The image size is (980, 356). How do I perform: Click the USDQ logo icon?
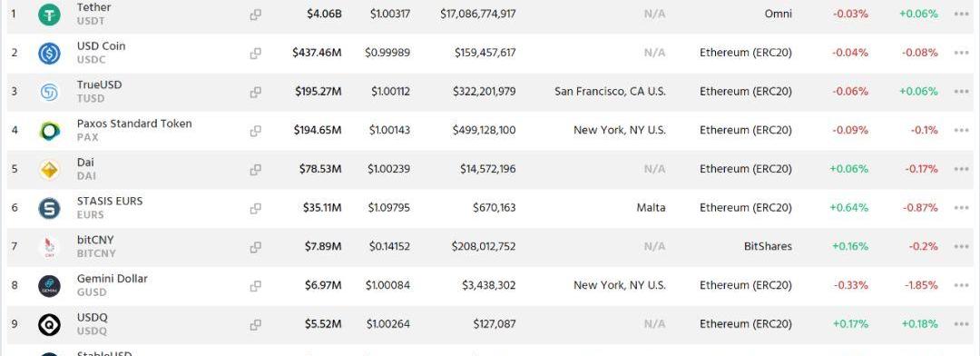[x=49, y=325]
